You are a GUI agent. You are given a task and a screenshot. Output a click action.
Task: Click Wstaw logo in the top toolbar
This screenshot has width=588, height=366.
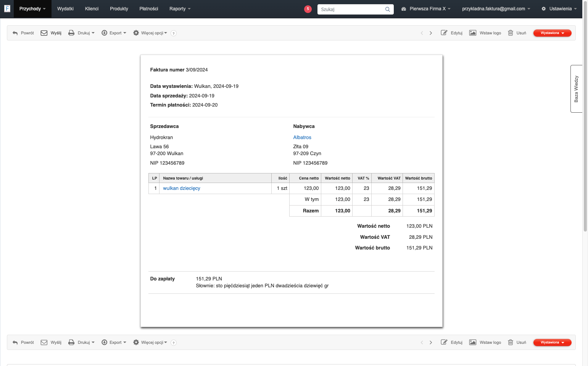click(485, 33)
